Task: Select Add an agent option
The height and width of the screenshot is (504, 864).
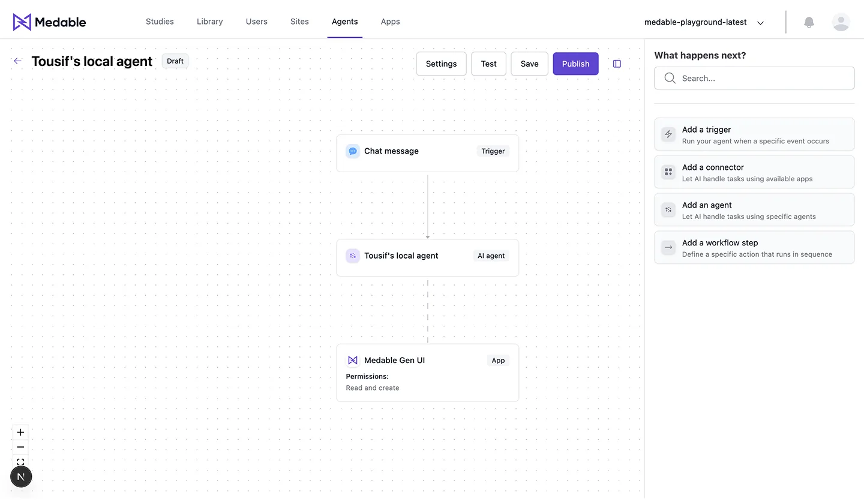Action: (x=754, y=210)
